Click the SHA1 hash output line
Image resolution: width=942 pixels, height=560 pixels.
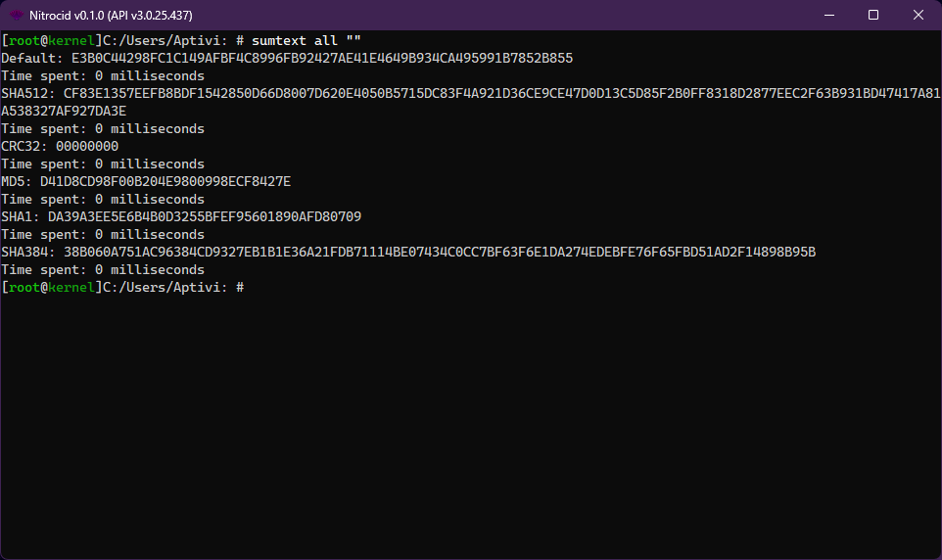(181, 216)
